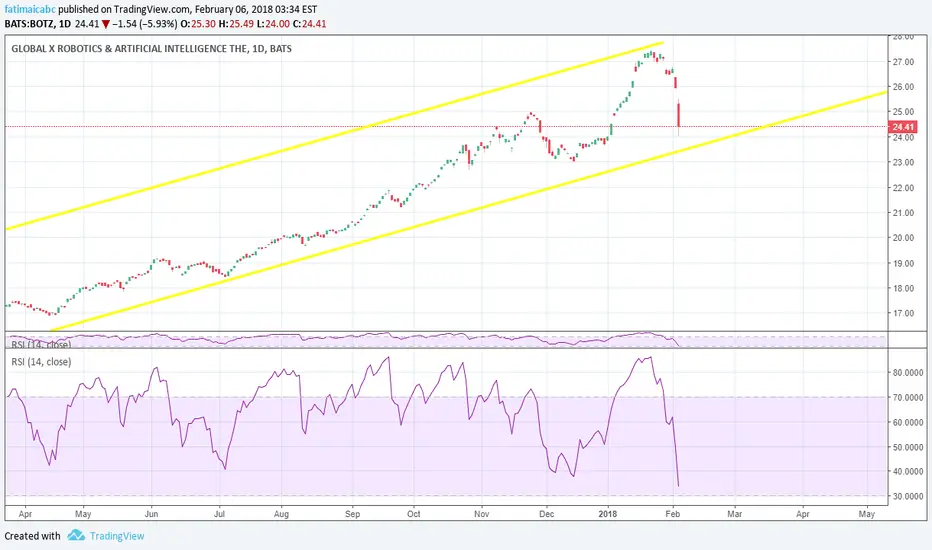This screenshot has width=932, height=550.
Task: Click the red 24.41 current price label
Action: tap(903, 127)
